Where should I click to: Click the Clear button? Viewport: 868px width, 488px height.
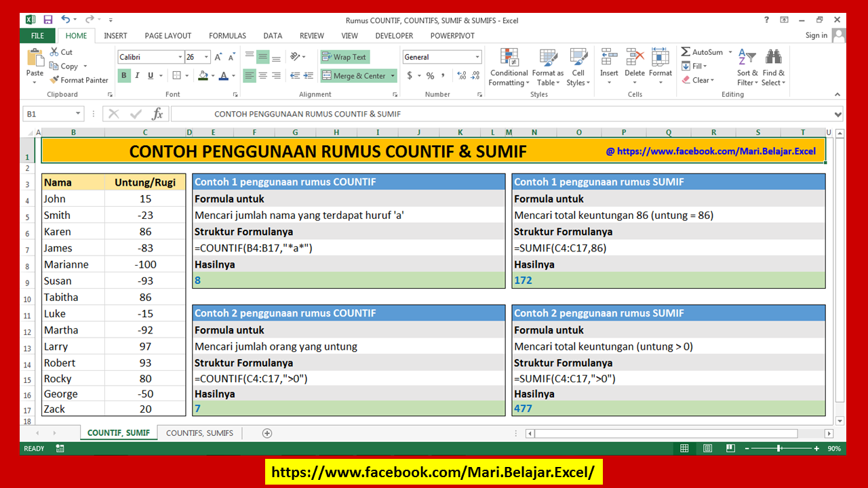696,80
